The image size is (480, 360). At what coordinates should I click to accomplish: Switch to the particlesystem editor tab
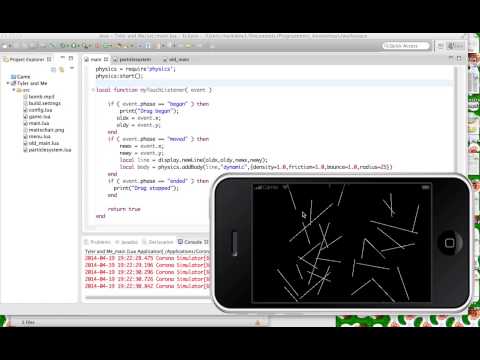click(x=132, y=59)
